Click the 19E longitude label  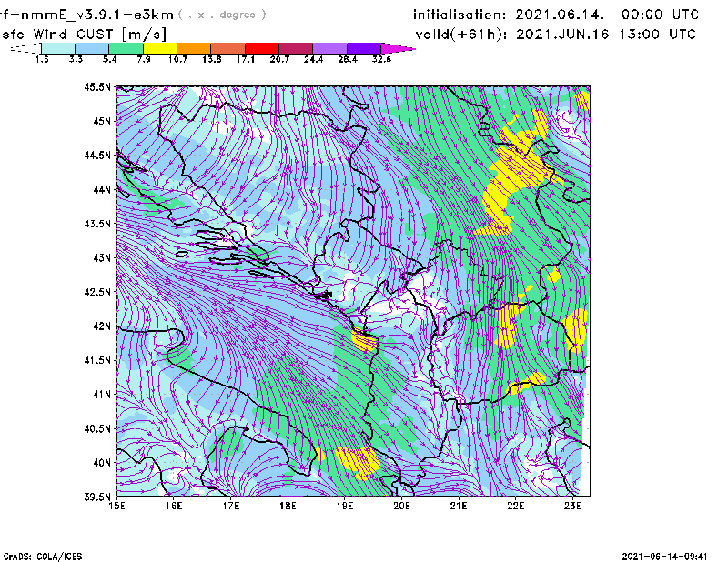point(345,506)
